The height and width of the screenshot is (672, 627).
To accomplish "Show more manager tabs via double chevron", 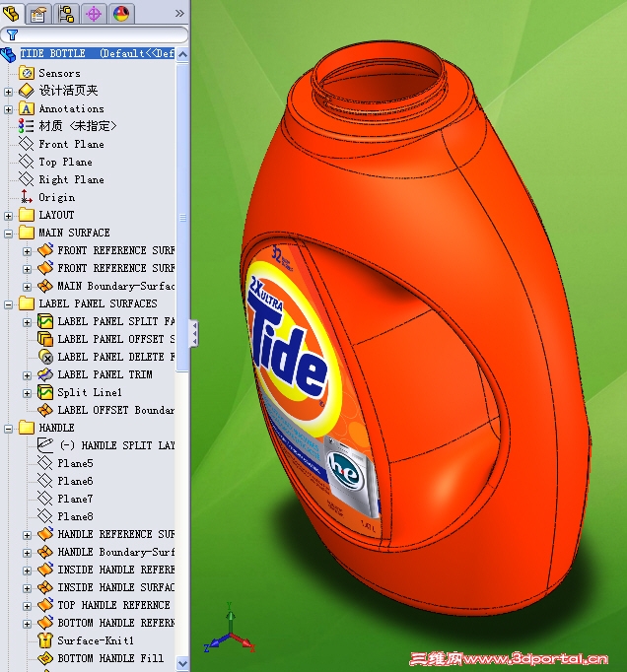I will 179,14.
